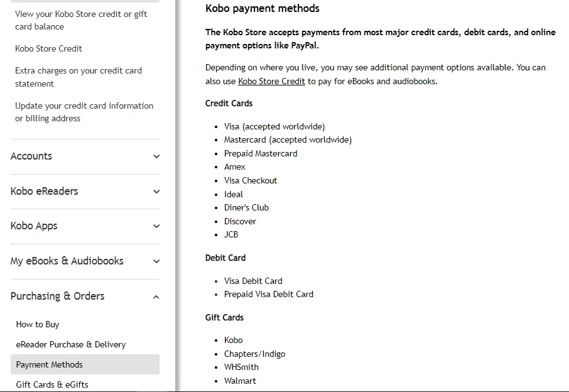Click Purchasing & Orders heading
This screenshot has height=392, width=569.
58,297
